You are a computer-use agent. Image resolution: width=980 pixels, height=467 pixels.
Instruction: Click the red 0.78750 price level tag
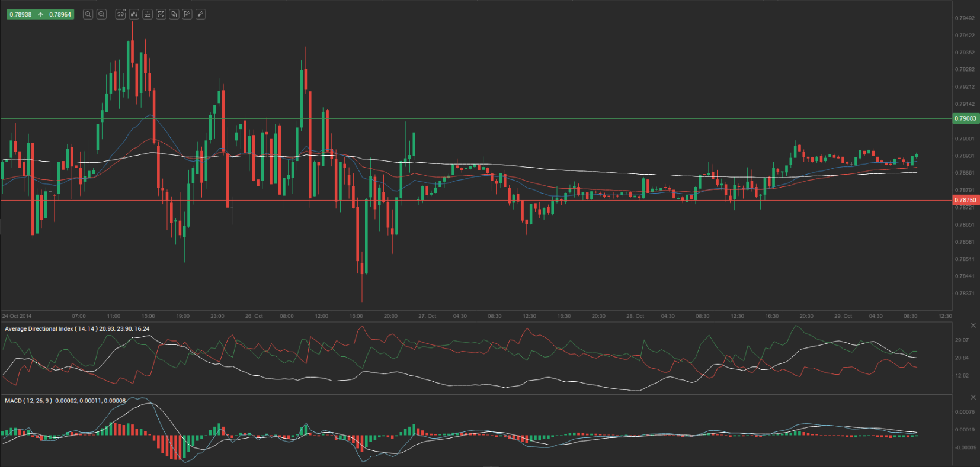tap(965, 200)
